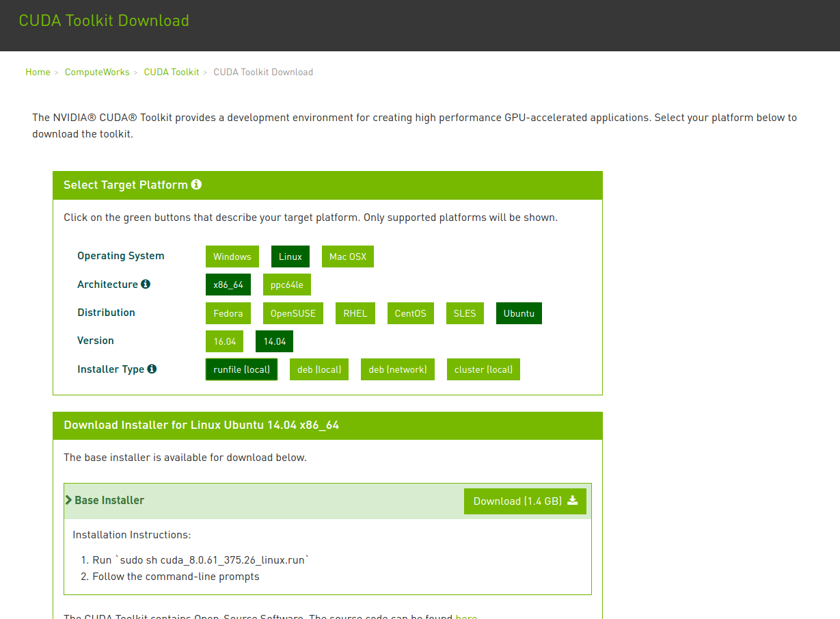Choose deb (local) installer type
The height and width of the screenshot is (619, 840).
pos(319,369)
